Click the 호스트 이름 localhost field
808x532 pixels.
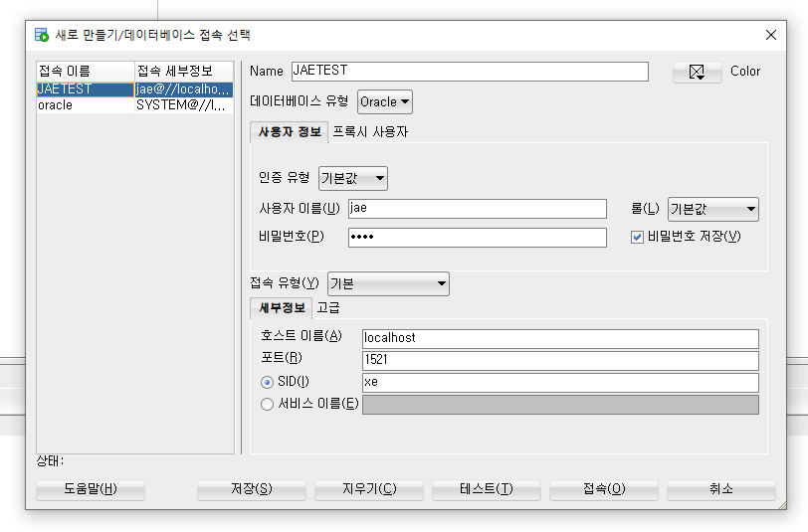tap(560, 338)
